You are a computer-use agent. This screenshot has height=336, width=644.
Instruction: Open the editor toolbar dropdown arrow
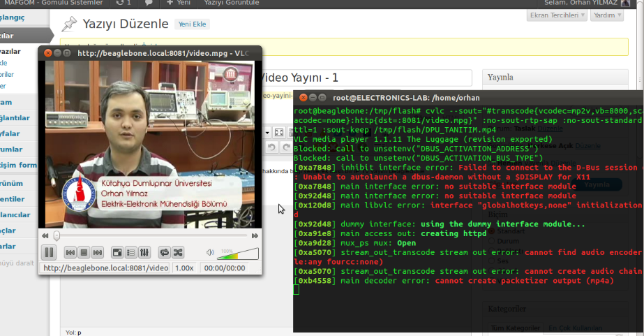(x=267, y=133)
